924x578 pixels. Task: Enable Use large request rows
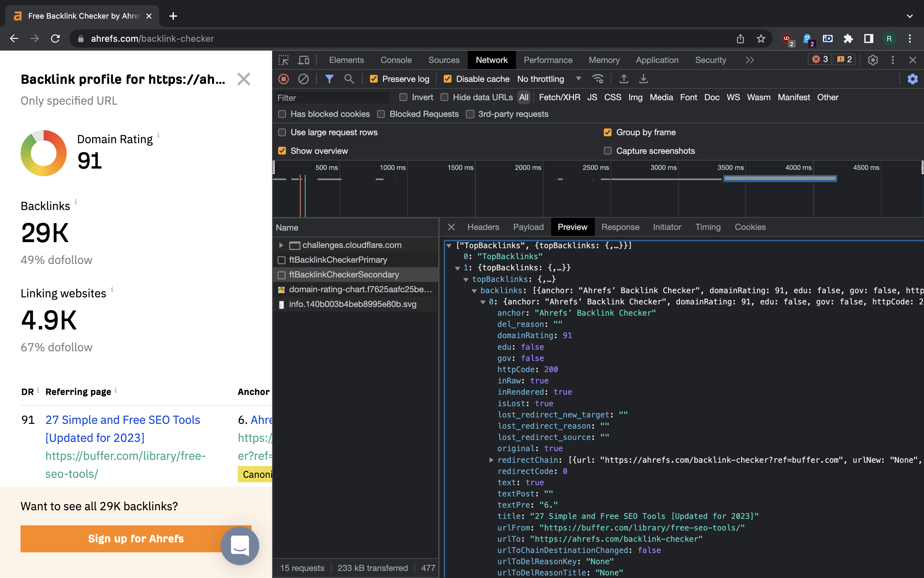point(282,132)
